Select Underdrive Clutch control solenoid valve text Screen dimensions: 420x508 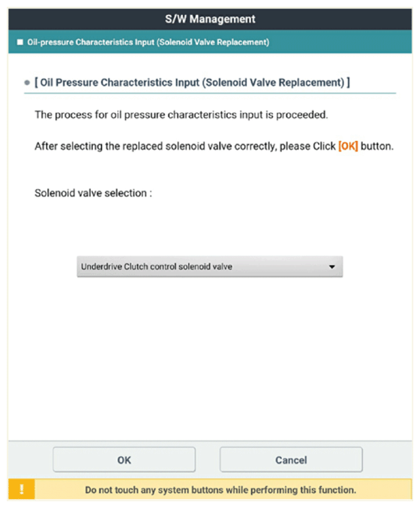click(157, 266)
